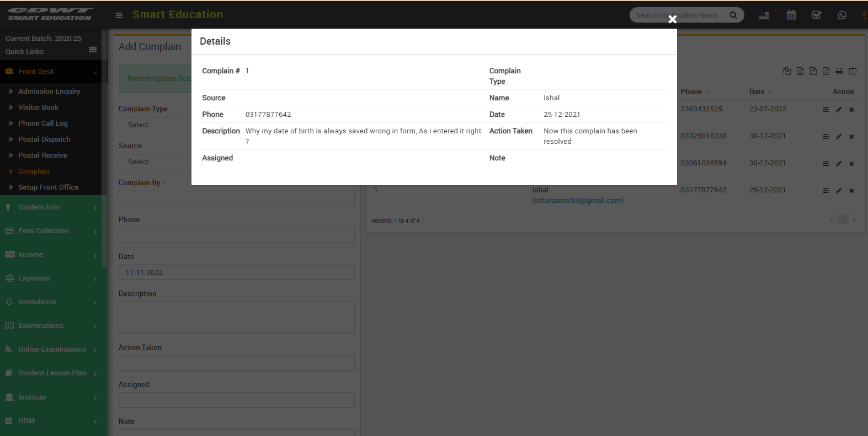Delete the complain with phone 03325016230
Screen dimensions: 868x436
(x=851, y=137)
